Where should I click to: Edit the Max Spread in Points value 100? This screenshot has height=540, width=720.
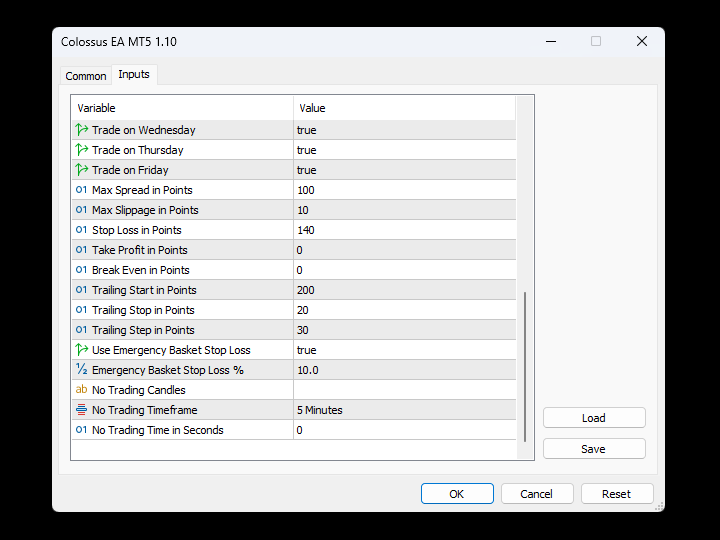pyautogui.click(x=405, y=190)
